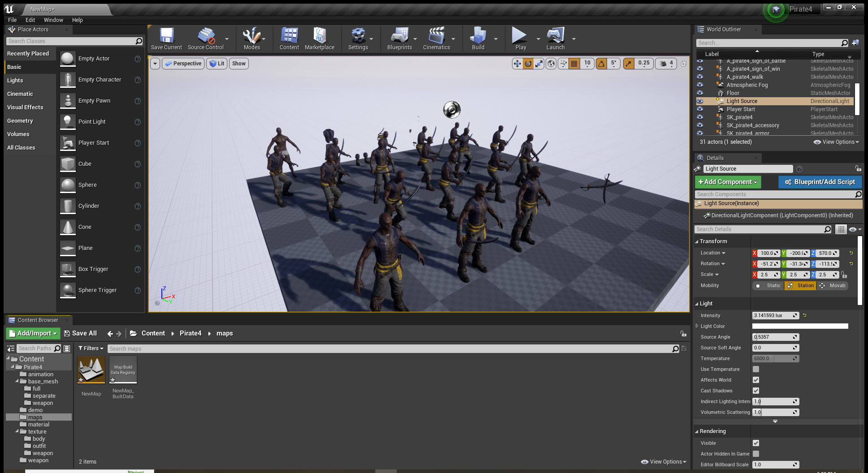Switch the viewport Perspective view button
This screenshot has height=473, width=868.
[x=183, y=64]
